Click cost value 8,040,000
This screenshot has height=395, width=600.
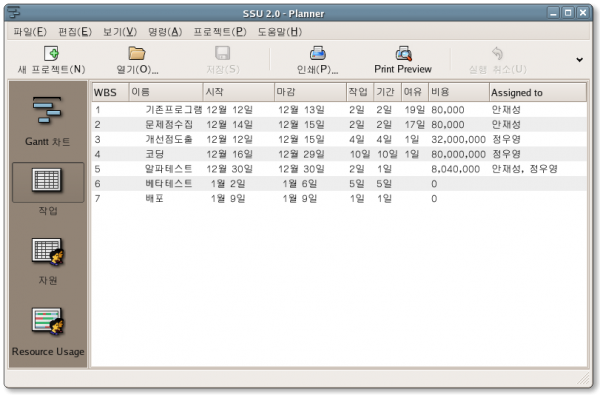[x=455, y=169]
